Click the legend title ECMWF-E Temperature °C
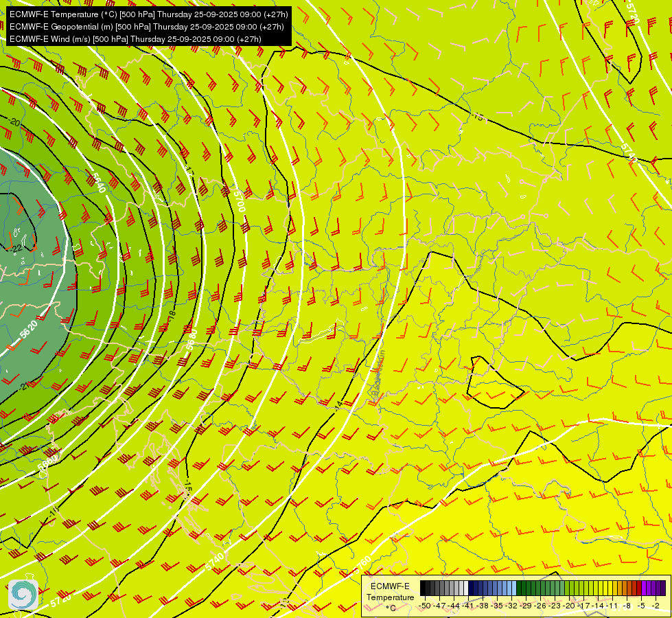This screenshot has width=672, height=618. click(x=391, y=597)
